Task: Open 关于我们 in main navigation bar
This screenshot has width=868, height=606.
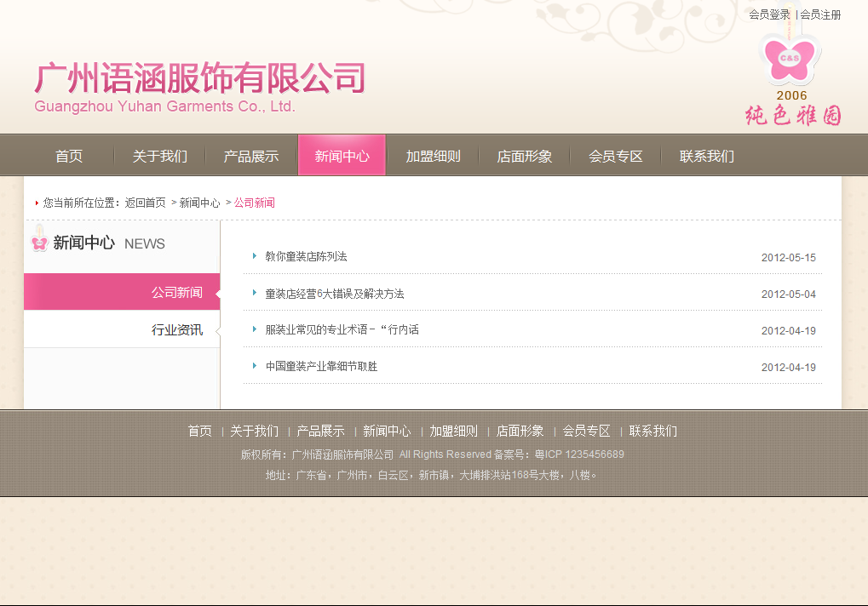Action: point(160,156)
